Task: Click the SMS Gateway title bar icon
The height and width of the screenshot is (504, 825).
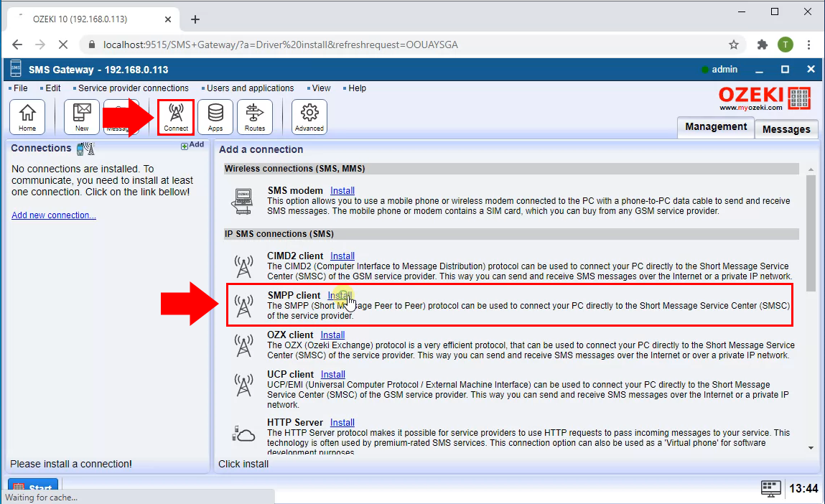Action: click(16, 69)
